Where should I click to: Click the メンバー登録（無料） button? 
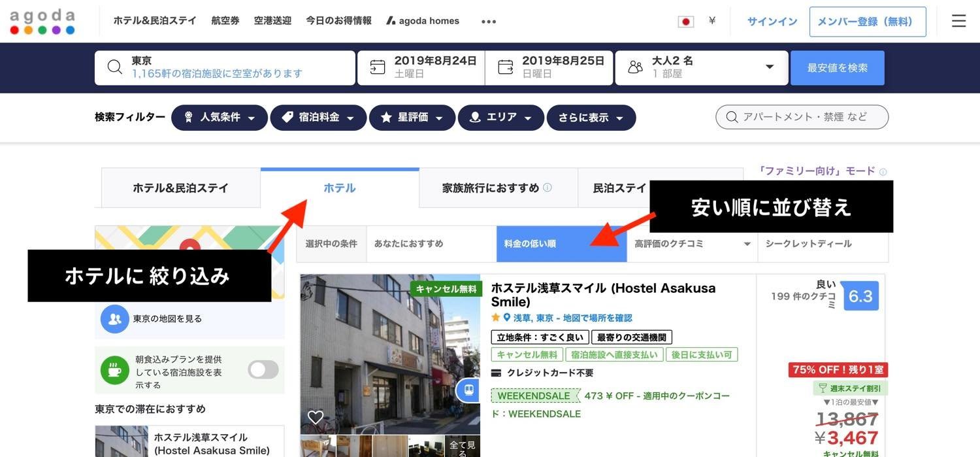coord(868,22)
